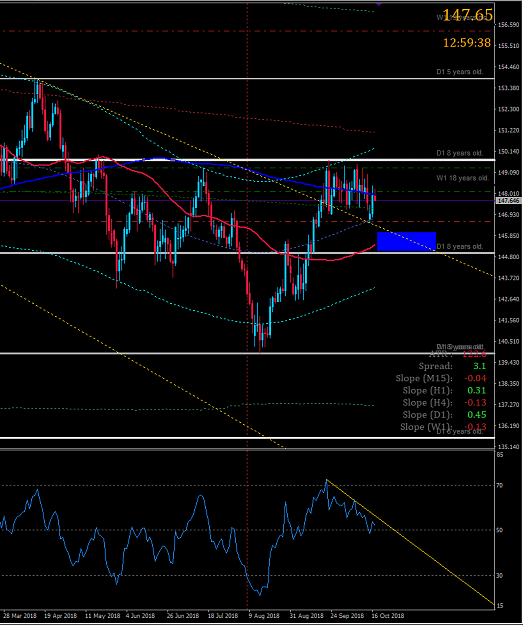Click the 11 May 2018 date label
Viewport: 523px width, 625px height.
pos(102,616)
